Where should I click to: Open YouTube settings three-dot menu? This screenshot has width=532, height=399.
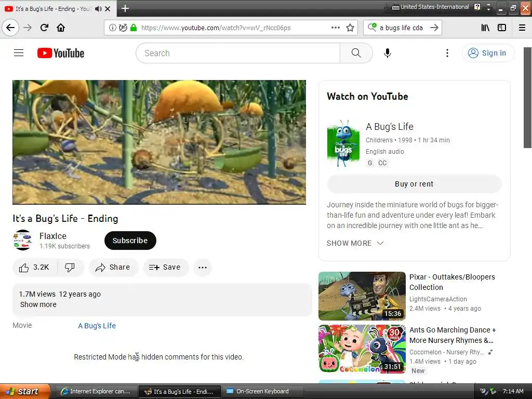tap(447, 53)
